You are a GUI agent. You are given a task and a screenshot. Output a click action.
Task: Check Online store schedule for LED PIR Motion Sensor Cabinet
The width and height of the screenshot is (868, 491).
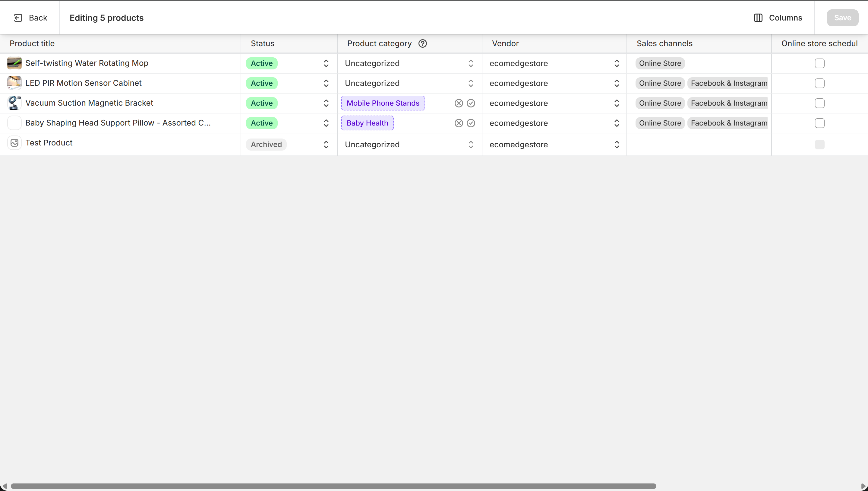819,83
